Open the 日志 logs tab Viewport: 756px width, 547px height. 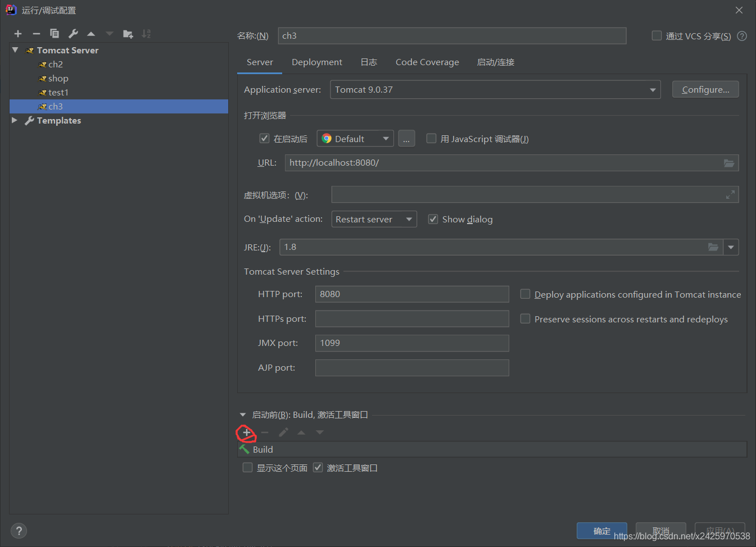point(369,62)
